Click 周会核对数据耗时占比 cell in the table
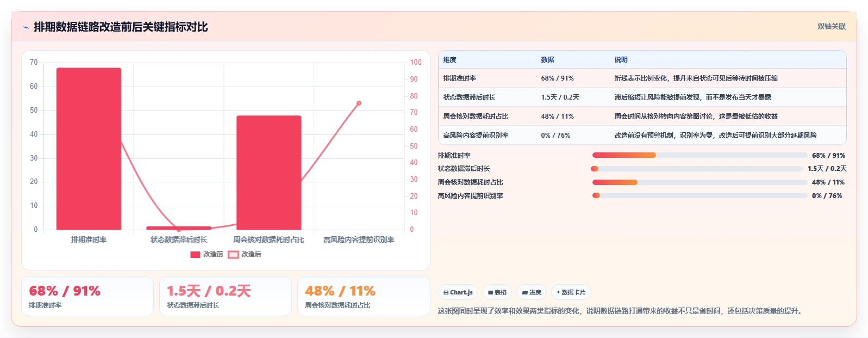The image size is (868, 338). pyautogui.click(x=476, y=116)
